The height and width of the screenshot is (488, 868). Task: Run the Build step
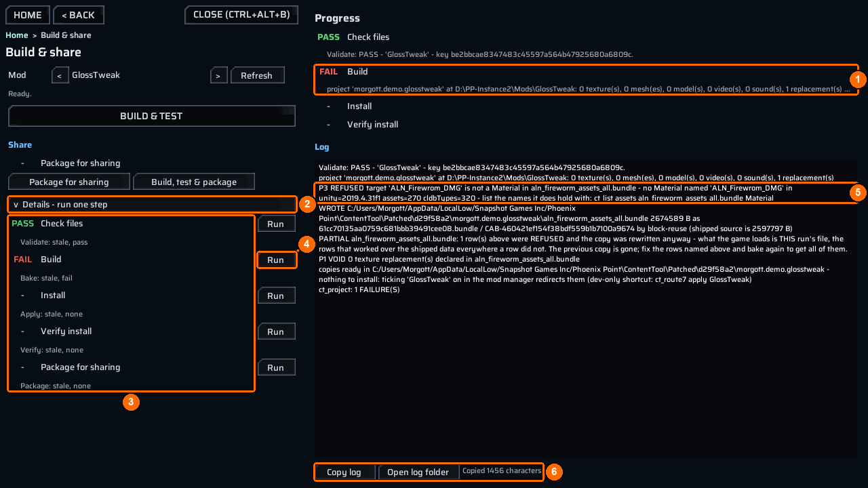coord(275,260)
